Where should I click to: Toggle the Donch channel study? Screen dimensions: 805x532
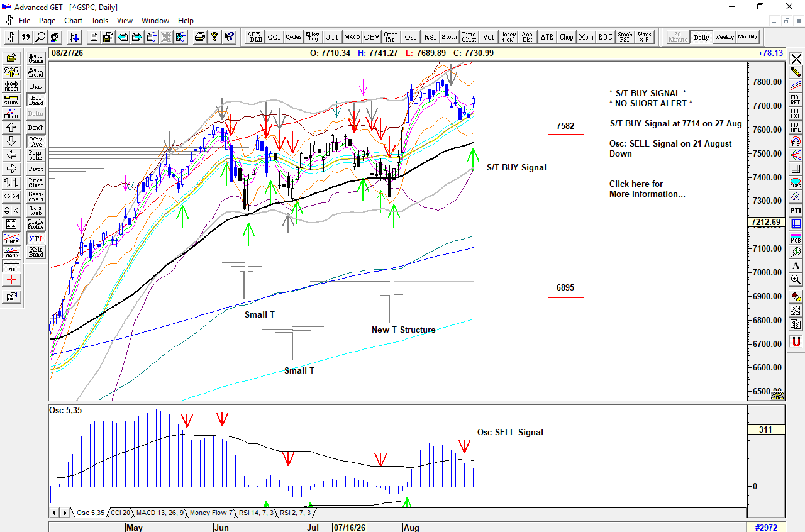coord(36,128)
